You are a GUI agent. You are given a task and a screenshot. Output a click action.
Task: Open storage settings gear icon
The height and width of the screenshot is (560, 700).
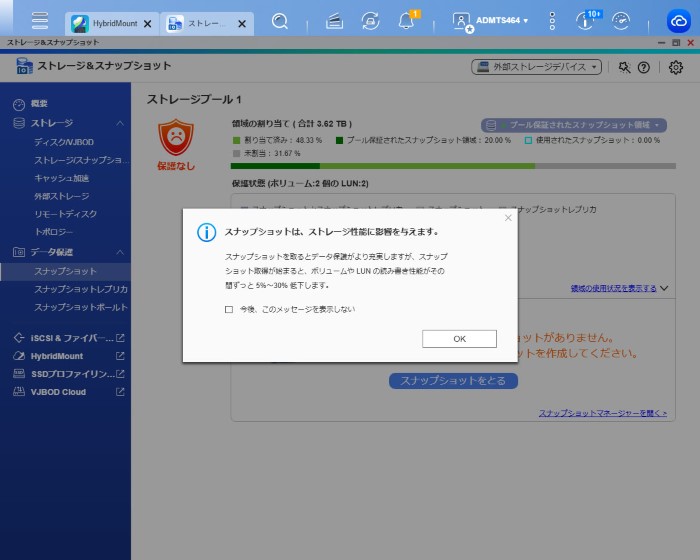coord(676,67)
